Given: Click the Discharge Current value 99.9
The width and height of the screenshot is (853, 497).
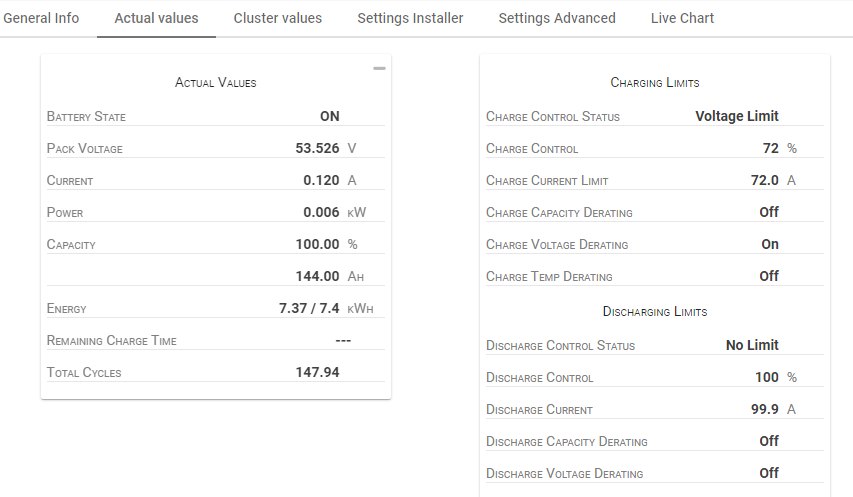Looking at the screenshot, I should [x=764, y=410].
